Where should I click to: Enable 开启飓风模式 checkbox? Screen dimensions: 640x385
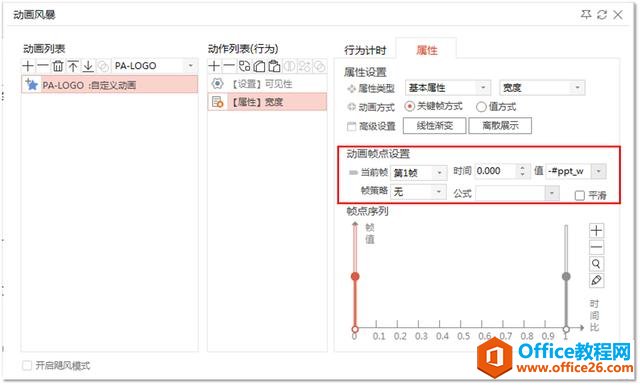click(27, 365)
